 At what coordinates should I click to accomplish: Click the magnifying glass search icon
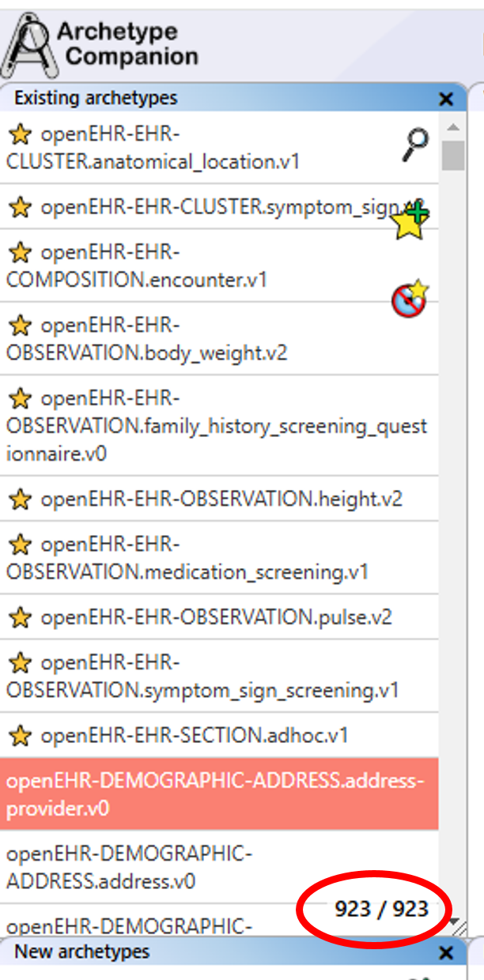(x=414, y=145)
